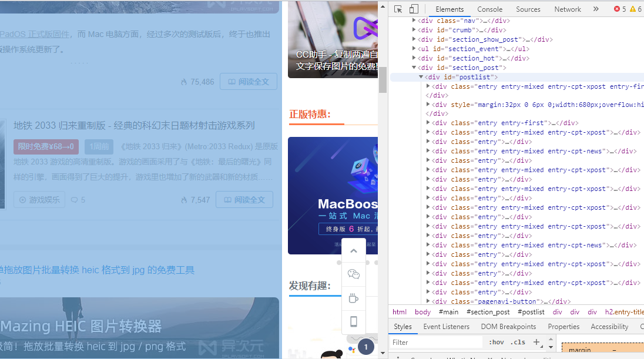
Task: Click the red error count indicator
Action: pyautogui.click(x=620, y=9)
